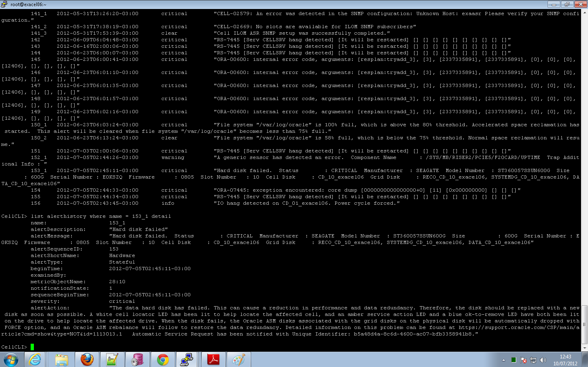
Task: Click the terminal scrollbar down arrow
Action: point(584,348)
